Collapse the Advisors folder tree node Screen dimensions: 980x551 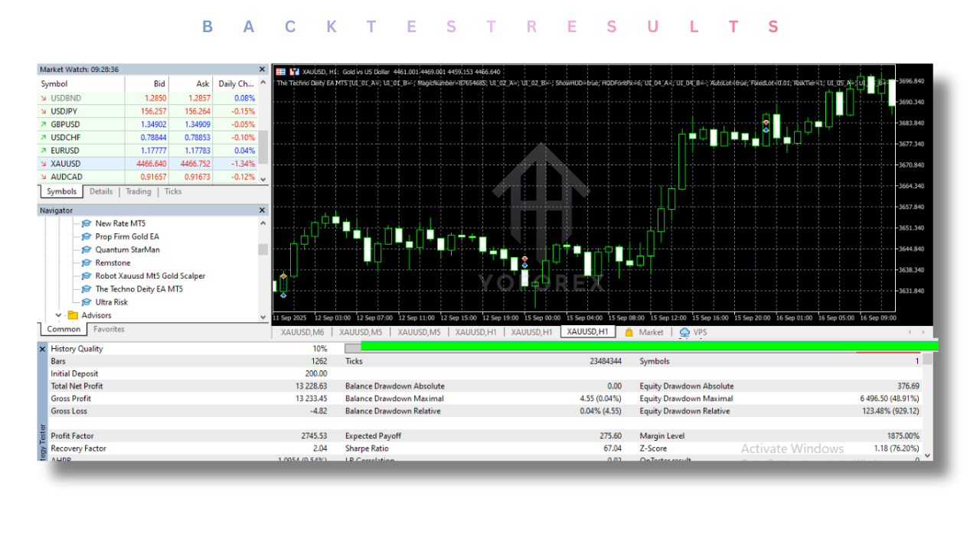58,315
